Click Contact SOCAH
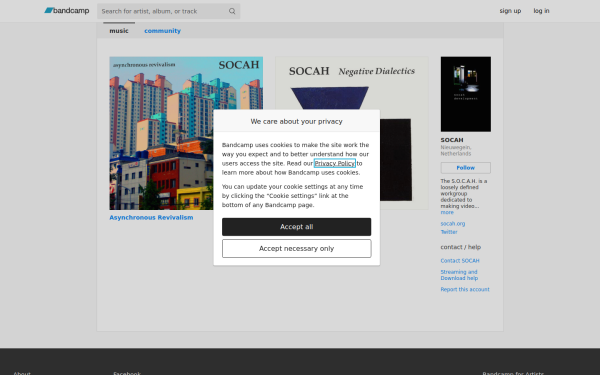600x375 pixels. click(x=460, y=261)
